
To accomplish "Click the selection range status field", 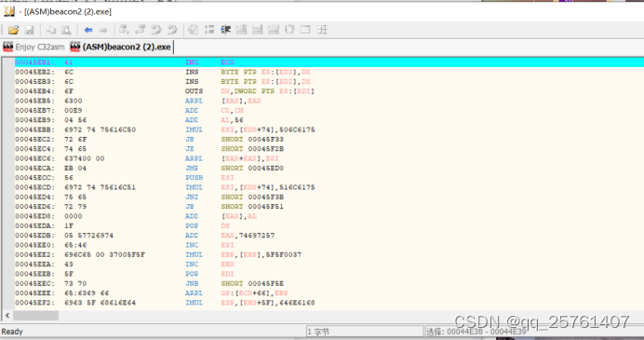I will [x=533, y=332].
